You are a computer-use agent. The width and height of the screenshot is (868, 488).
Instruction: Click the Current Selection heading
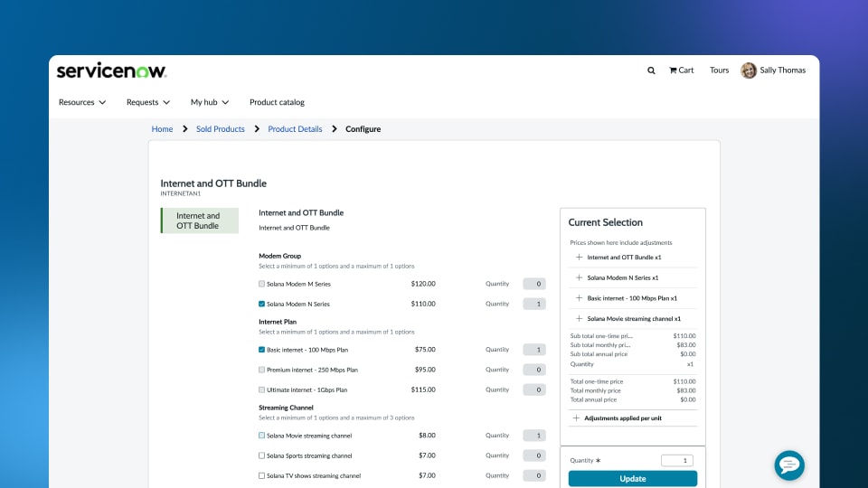click(x=606, y=222)
